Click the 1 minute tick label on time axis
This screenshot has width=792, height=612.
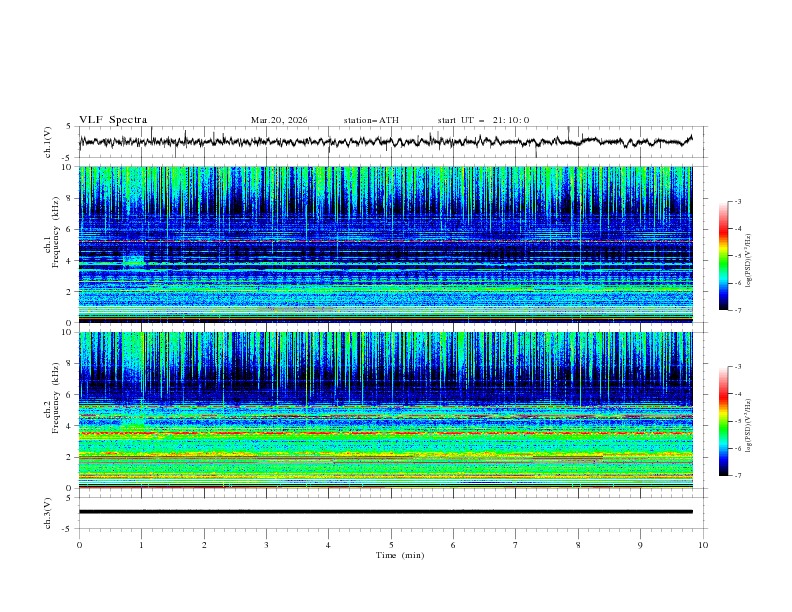141,545
